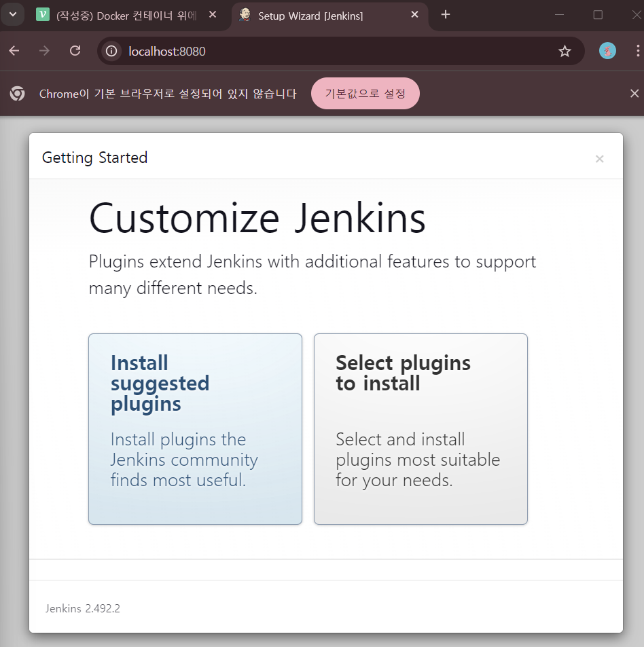
Task: Click the 기본값으로 설정 button
Action: 365,94
